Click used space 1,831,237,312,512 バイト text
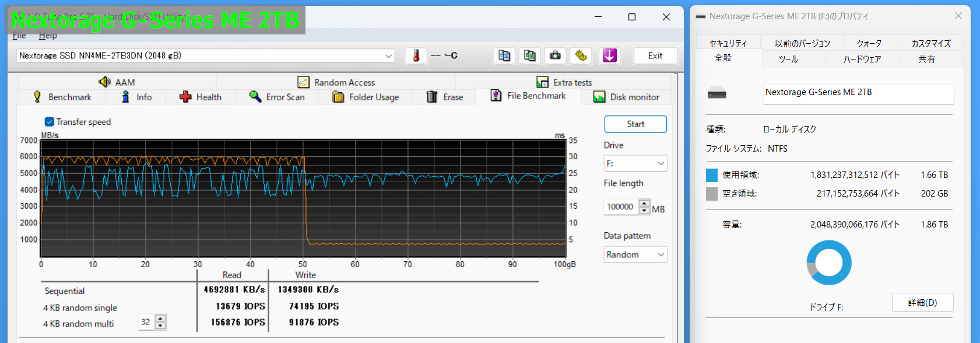The height and width of the screenshot is (343, 980). [855, 175]
